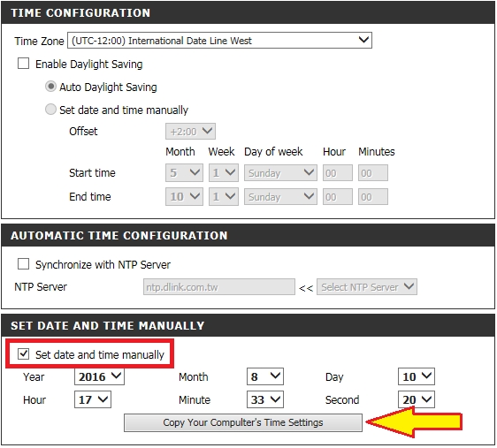Open the Time Zone dropdown
The width and height of the screenshot is (497, 448).
point(219,41)
